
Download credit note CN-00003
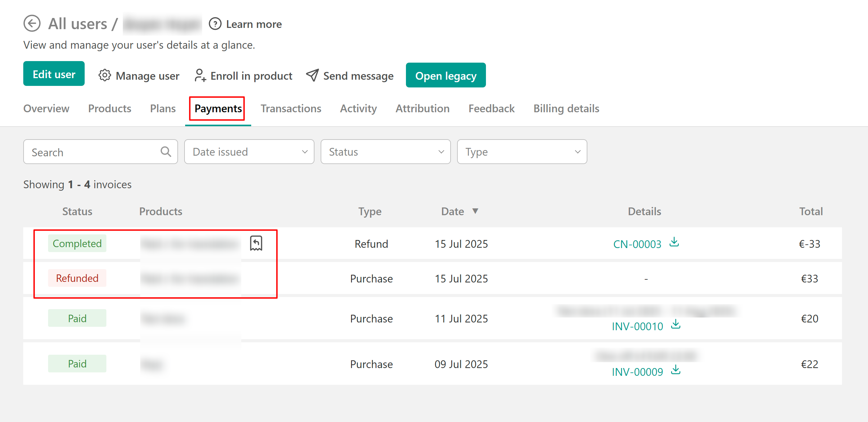tap(674, 242)
